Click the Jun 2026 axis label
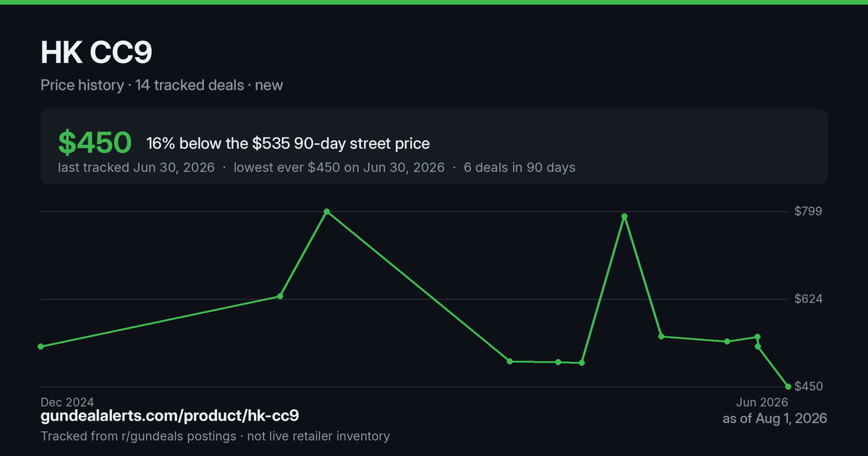The height and width of the screenshot is (456, 868). (762, 402)
